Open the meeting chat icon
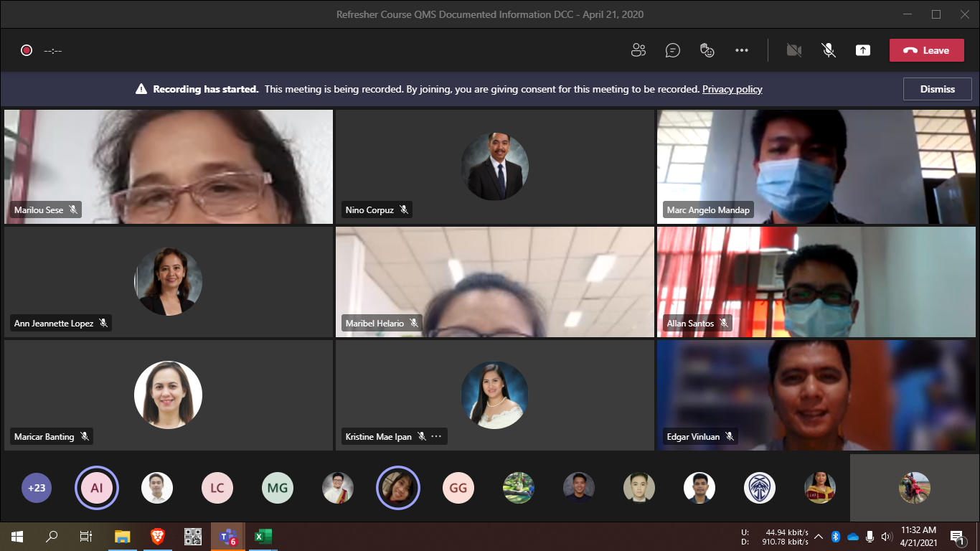 [x=672, y=50]
